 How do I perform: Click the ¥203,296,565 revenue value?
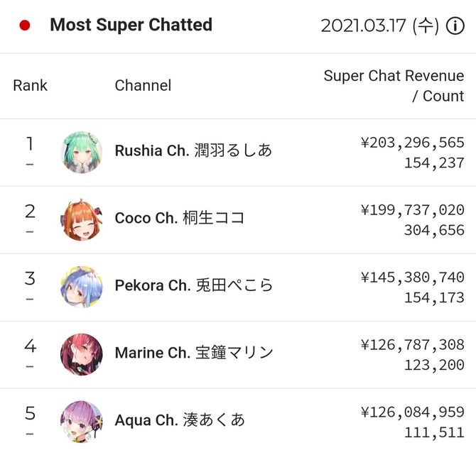[413, 143]
